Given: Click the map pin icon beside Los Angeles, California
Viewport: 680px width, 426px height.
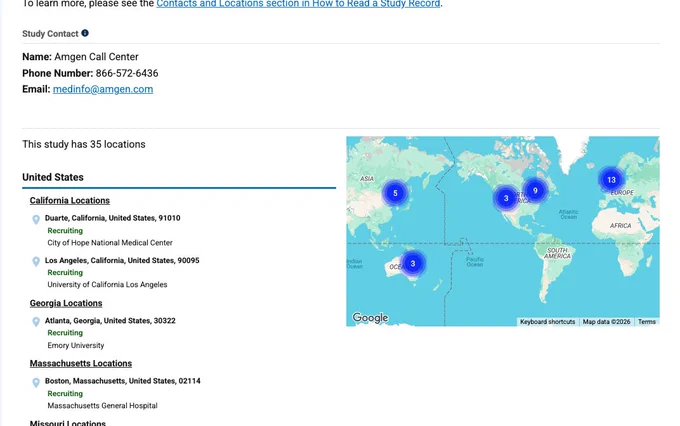Looking at the screenshot, I should pyautogui.click(x=36, y=262).
